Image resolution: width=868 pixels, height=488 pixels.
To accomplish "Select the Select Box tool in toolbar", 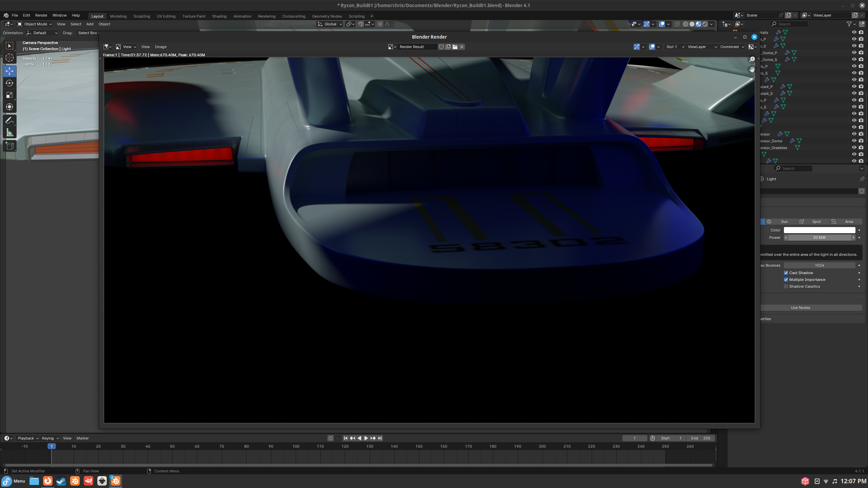I will [9, 46].
